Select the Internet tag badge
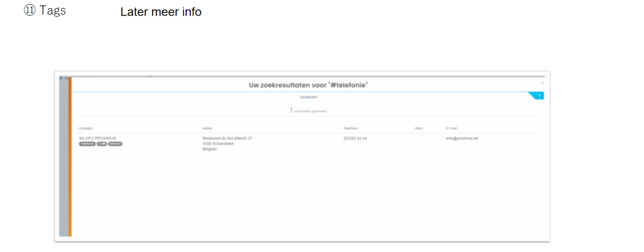This screenshot has height=252, width=644. [x=115, y=144]
